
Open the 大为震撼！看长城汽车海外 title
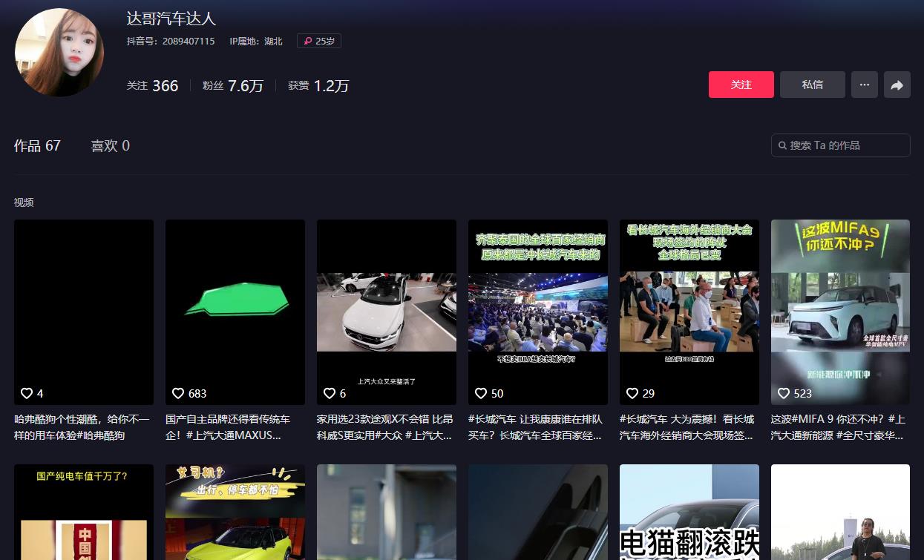point(687,427)
